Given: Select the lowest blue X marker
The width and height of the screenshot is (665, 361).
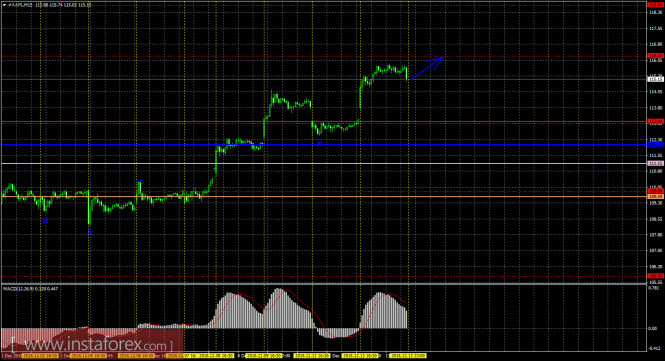Looking at the screenshot, I should [90, 233].
